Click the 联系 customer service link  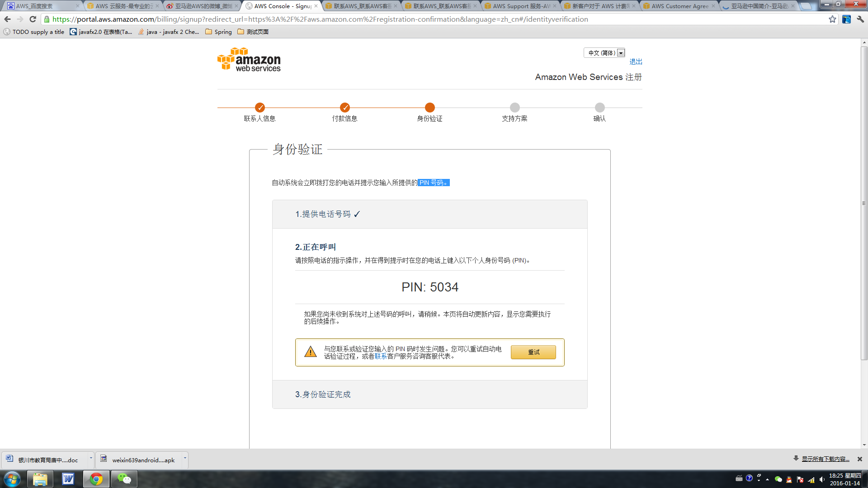click(x=381, y=356)
